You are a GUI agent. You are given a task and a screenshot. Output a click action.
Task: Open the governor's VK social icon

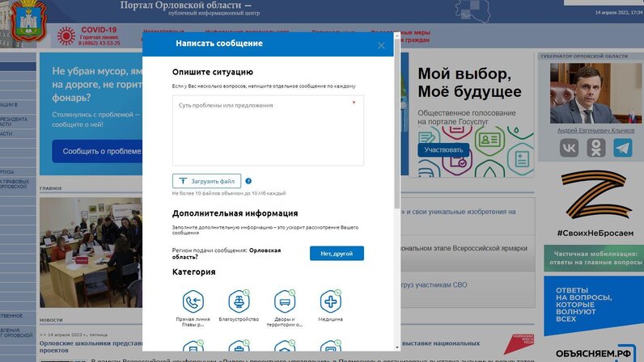point(569,148)
